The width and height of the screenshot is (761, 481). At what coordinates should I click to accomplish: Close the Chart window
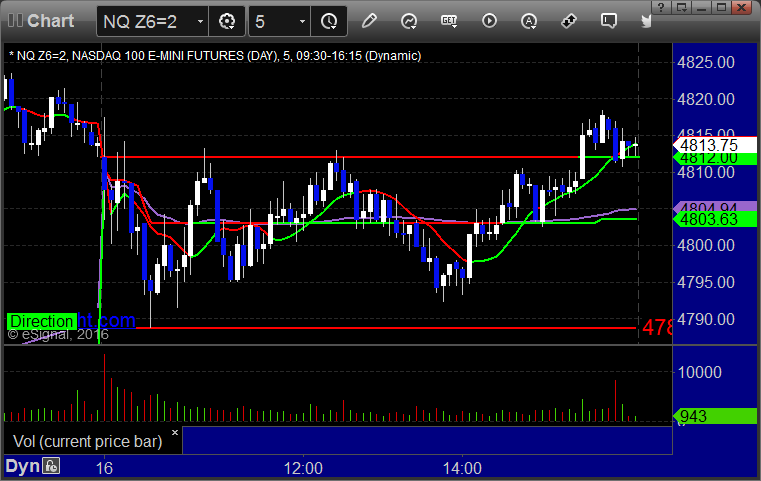click(x=742, y=7)
